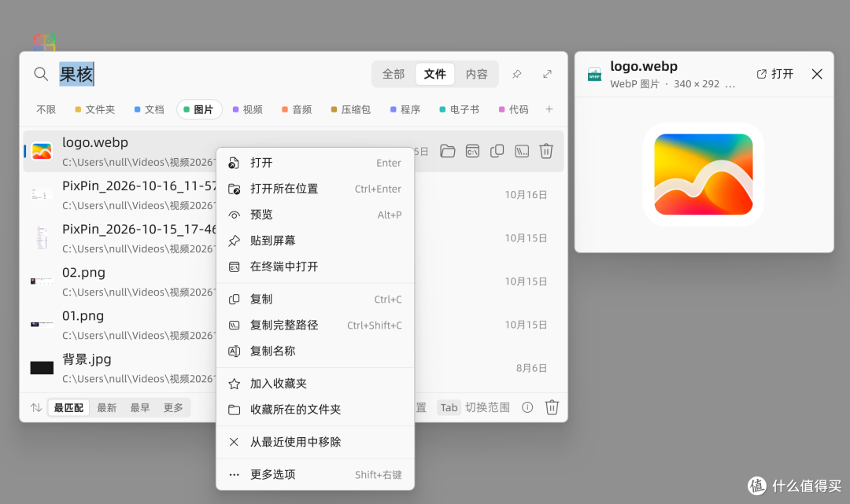Open the 更多 sort options
Viewport: 850px width, 504px height.
[173, 407]
